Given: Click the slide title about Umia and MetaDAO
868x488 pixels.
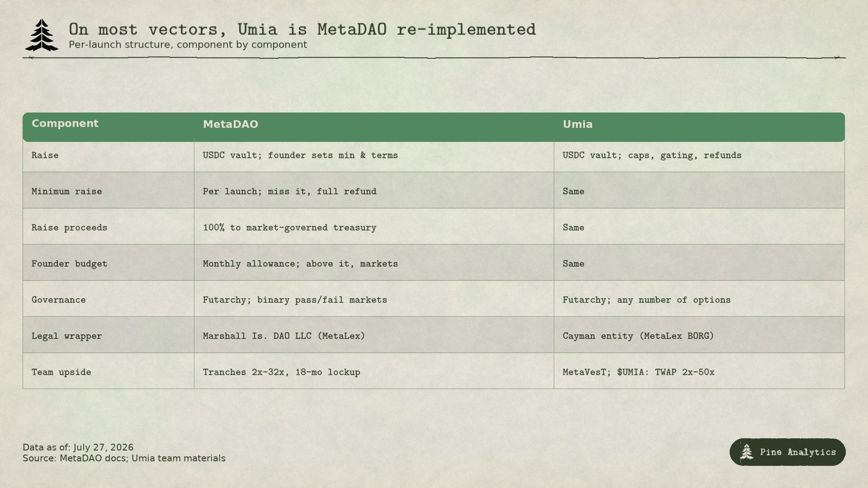Looking at the screenshot, I should click(x=302, y=29).
